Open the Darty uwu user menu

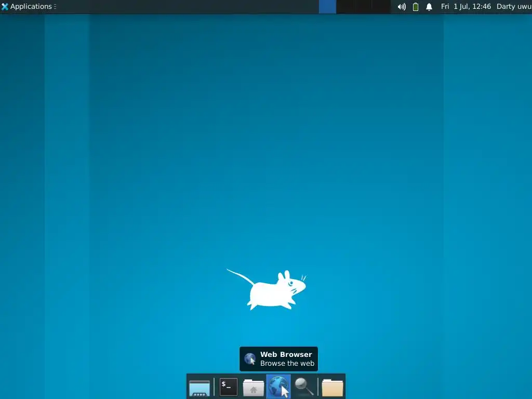click(514, 6)
